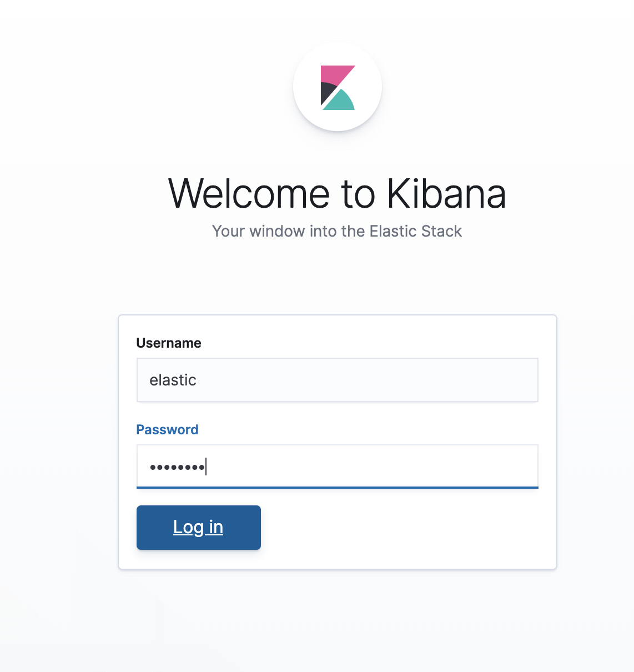634x672 pixels.
Task: Focus the Username input field
Action: tap(337, 380)
